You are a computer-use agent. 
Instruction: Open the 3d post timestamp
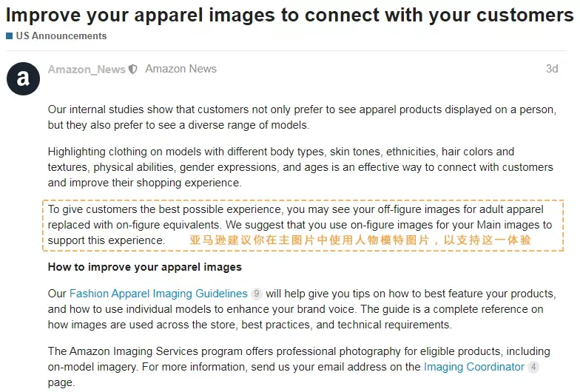552,69
